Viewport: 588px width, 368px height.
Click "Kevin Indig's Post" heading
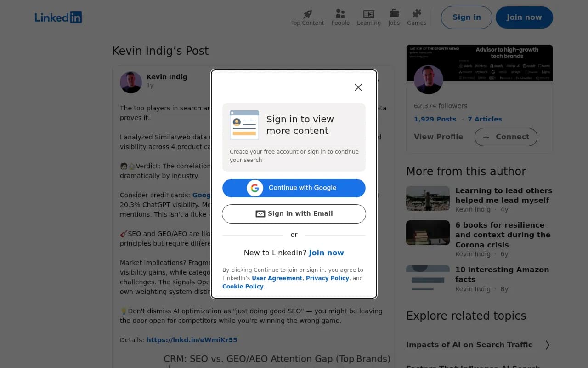tap(160, 51)
